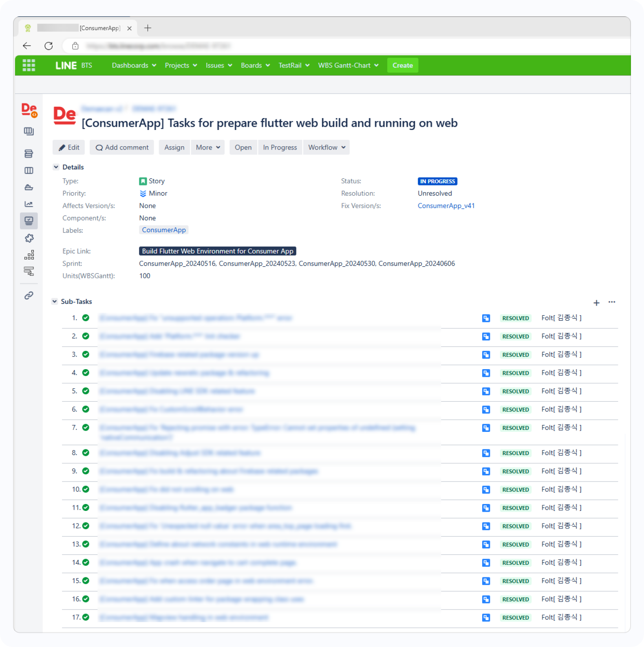Click the RESOLVED badge on sub-task 15
The width and height of the screenshot is (644, 647).
[x=516, y=581]
